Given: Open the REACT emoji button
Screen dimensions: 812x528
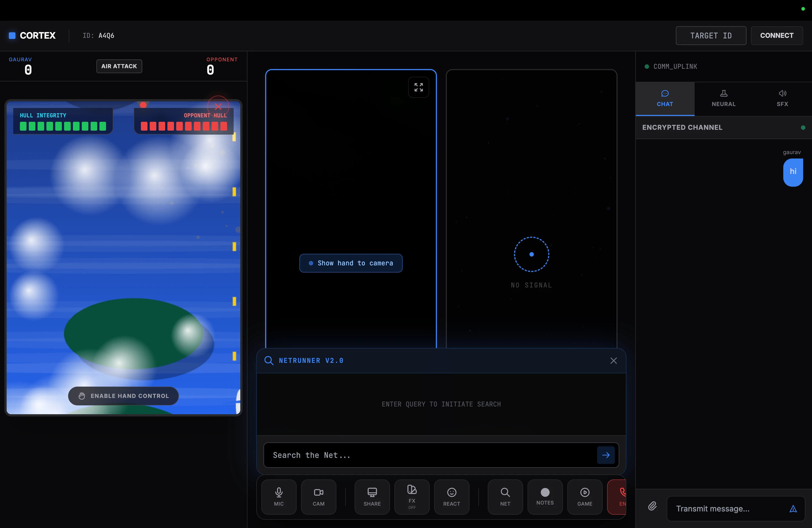Looking at the screenshot, I should [x=451, y=497].
